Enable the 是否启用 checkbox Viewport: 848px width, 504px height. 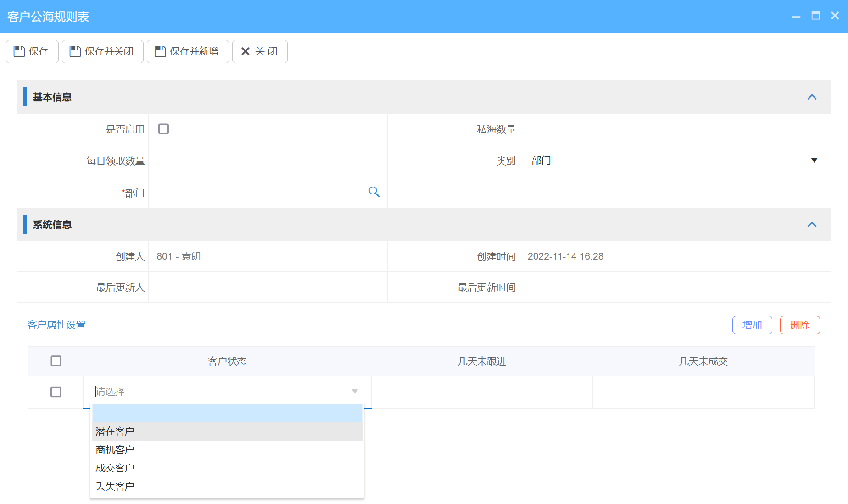pos(163,129)
